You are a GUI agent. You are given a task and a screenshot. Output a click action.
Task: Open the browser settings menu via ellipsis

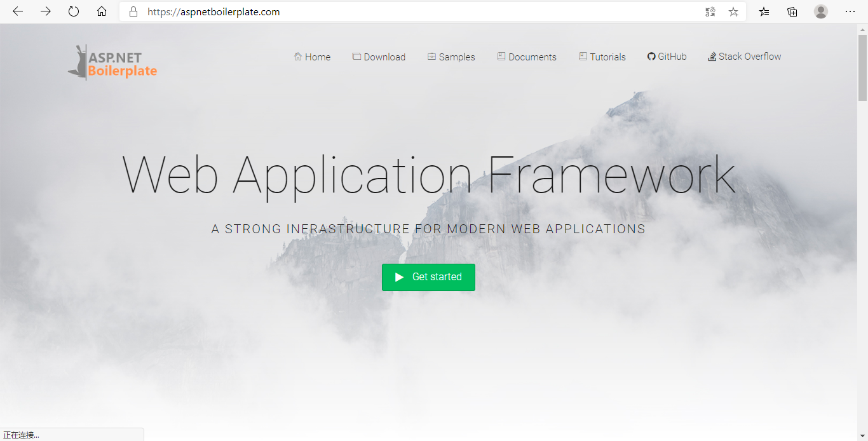click(850, 11)
